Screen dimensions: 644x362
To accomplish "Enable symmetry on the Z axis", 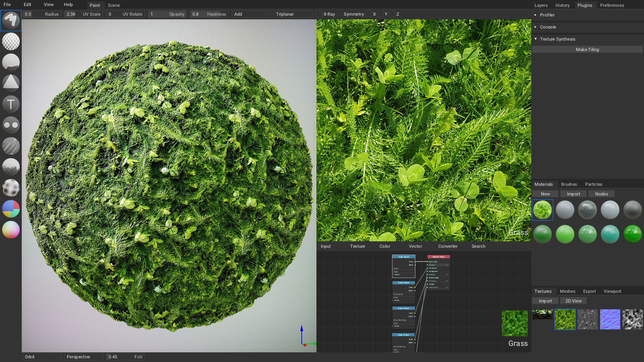I will [392, 14].
